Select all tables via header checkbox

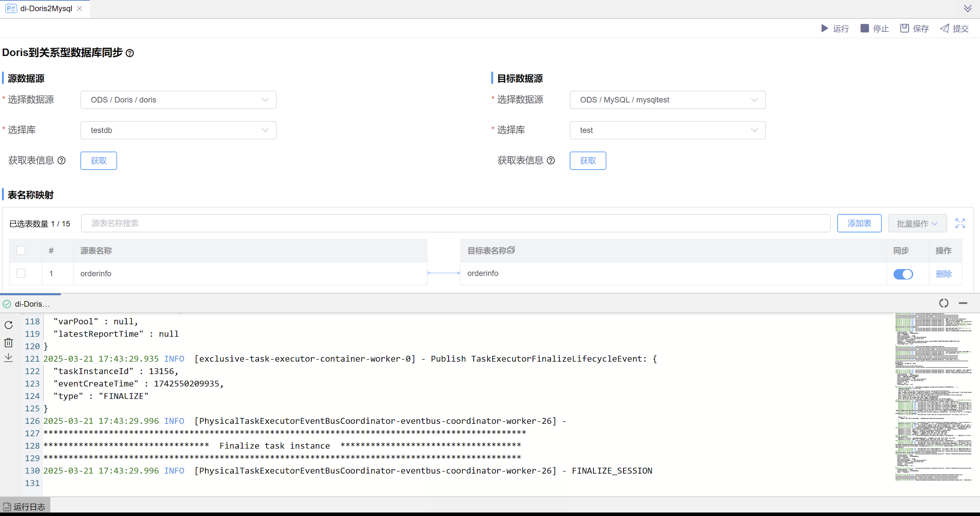click(x=21, y=250)
